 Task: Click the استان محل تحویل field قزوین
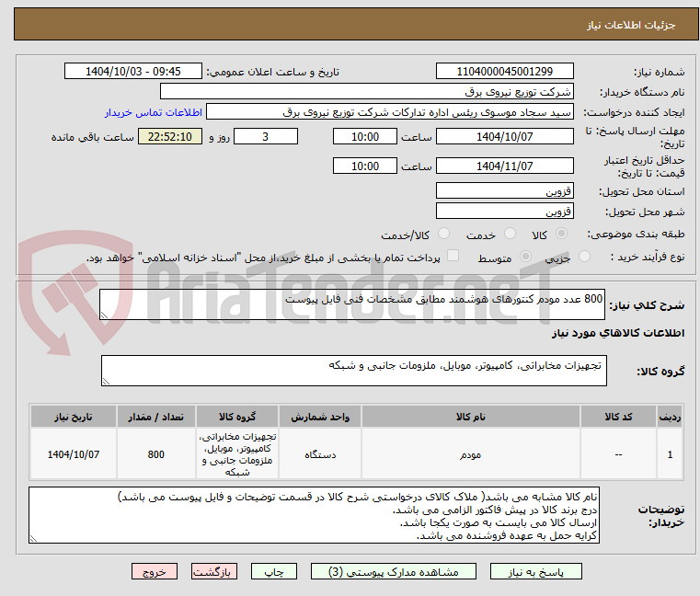tap(504, 191)
